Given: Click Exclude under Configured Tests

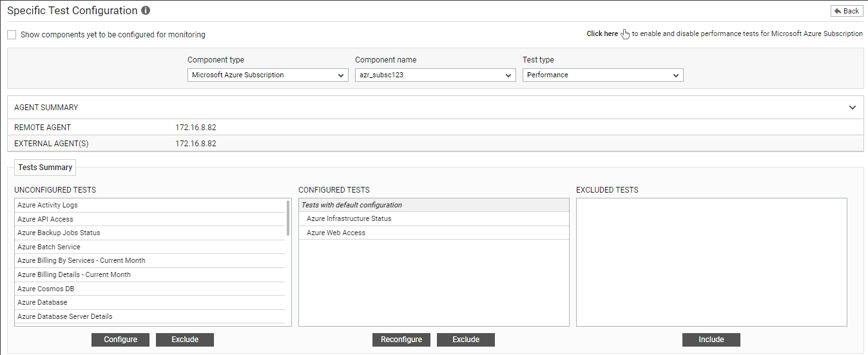Looking at the screenshot, I should [466, 340].
